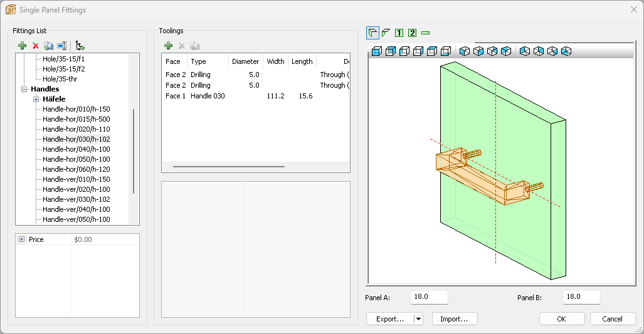Screen dimensions: 644x334
Task: Click the red X delete icon in Fittings List
Action: click(x=35, y=46)
